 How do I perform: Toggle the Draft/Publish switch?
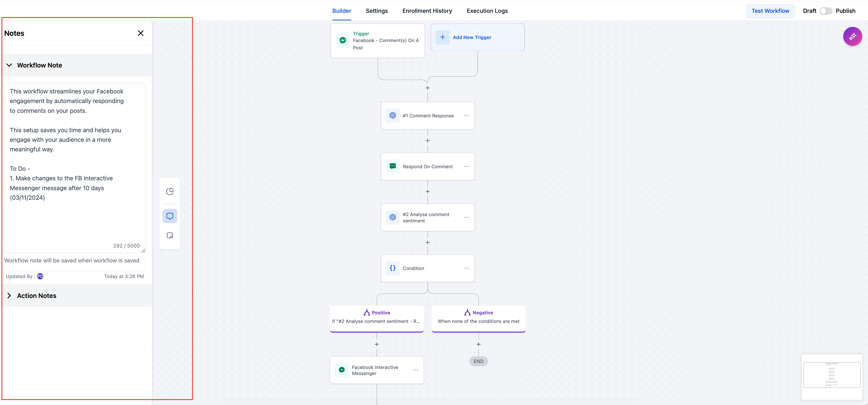[826, 11]
